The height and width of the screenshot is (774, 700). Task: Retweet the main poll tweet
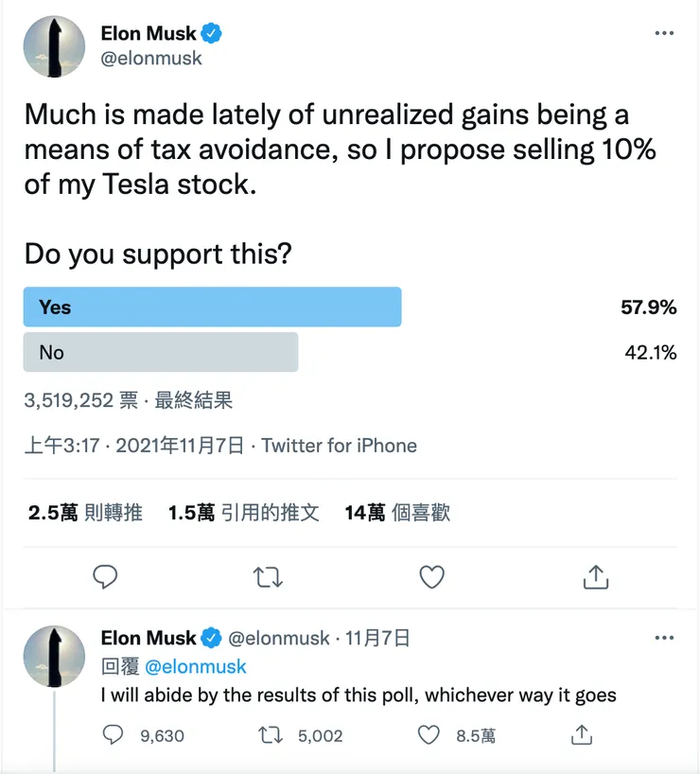(269, 577)
